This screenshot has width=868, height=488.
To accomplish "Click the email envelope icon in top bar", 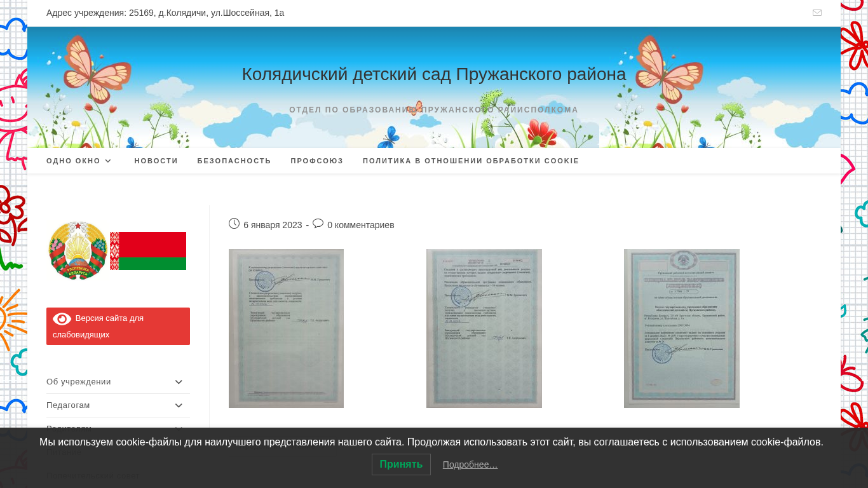I will point(817,13).
